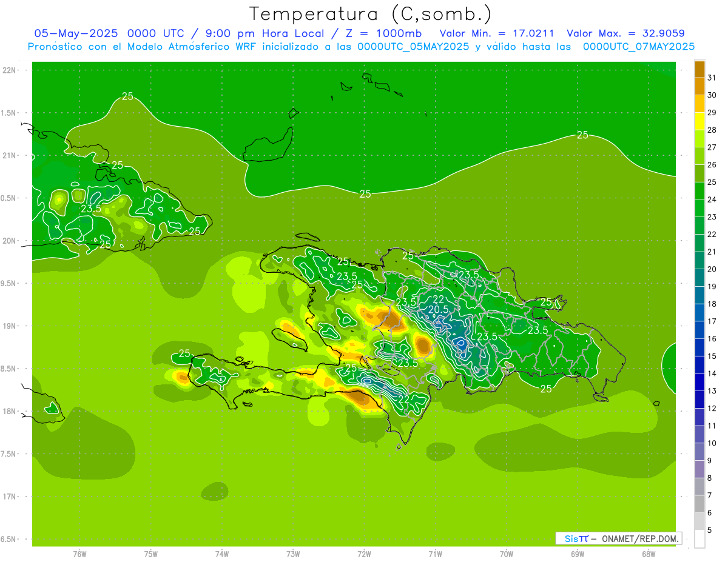728x562 pixels.
Task: Pick the purple legend swatch between 8 and 9
Action: click(699, 469)
